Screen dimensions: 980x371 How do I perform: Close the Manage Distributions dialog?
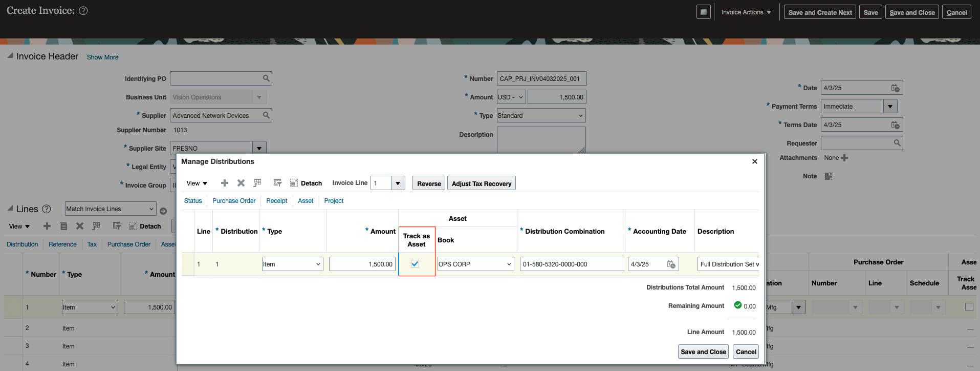point(754,161)
